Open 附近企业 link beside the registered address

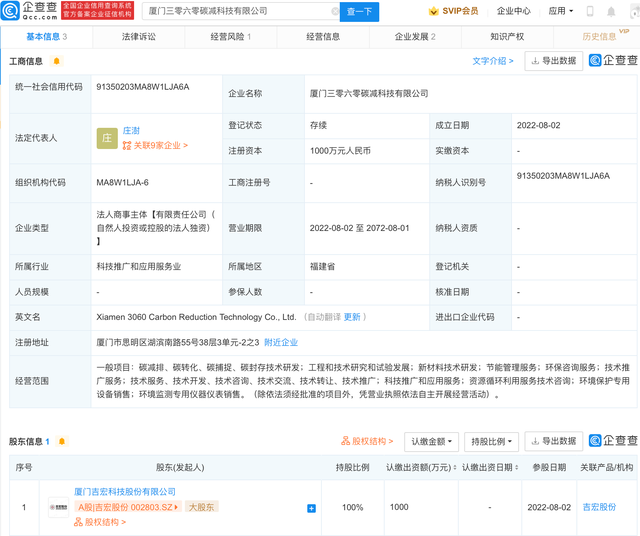click(281, 343)
